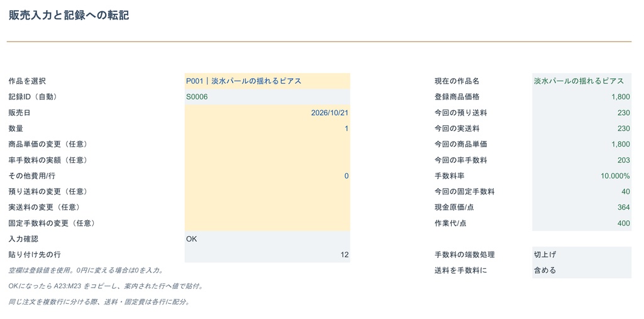Viewport: 644px width, 319px height.
Task: Select the empty 固定手数料の変更 input cell
Action: (267, 223)
